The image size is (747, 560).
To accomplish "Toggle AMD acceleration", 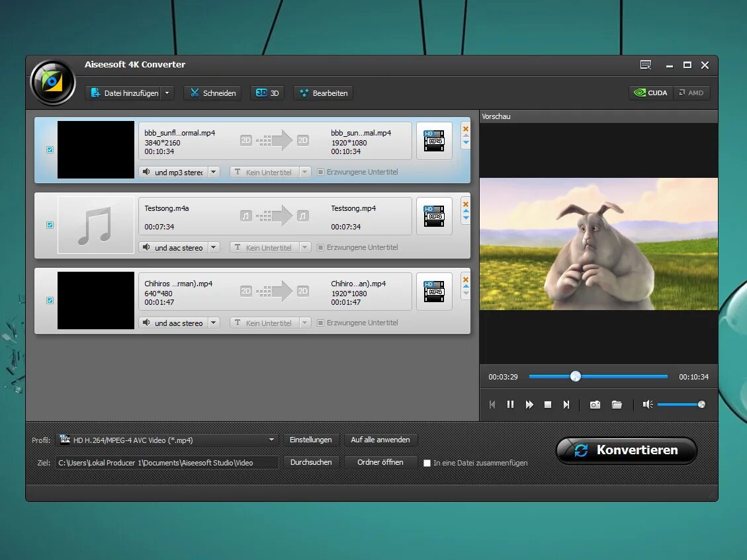I will [691, 93].
